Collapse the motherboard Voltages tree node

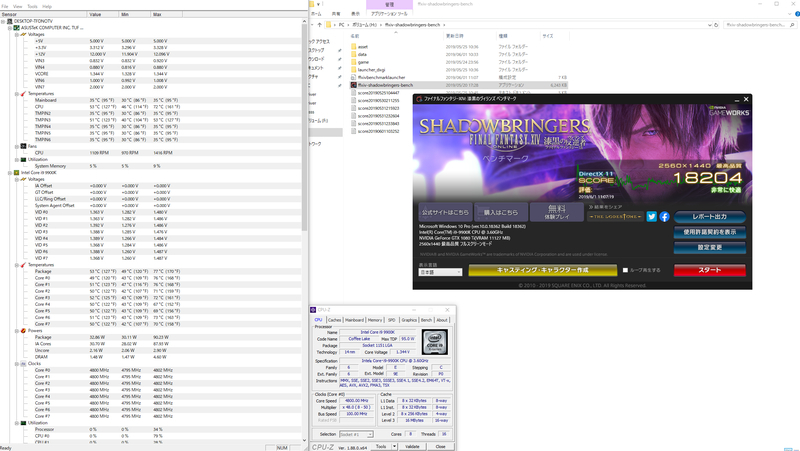tap(16, 34)
